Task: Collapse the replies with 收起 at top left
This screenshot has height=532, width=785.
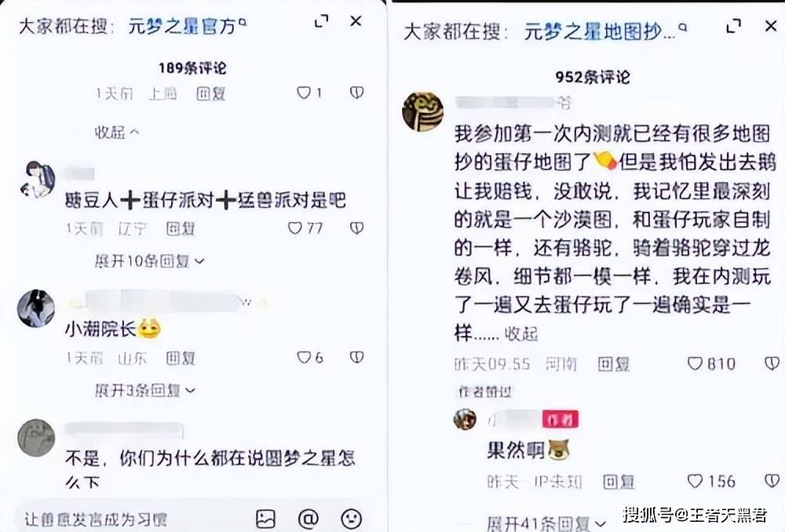Action: (117, 132)
